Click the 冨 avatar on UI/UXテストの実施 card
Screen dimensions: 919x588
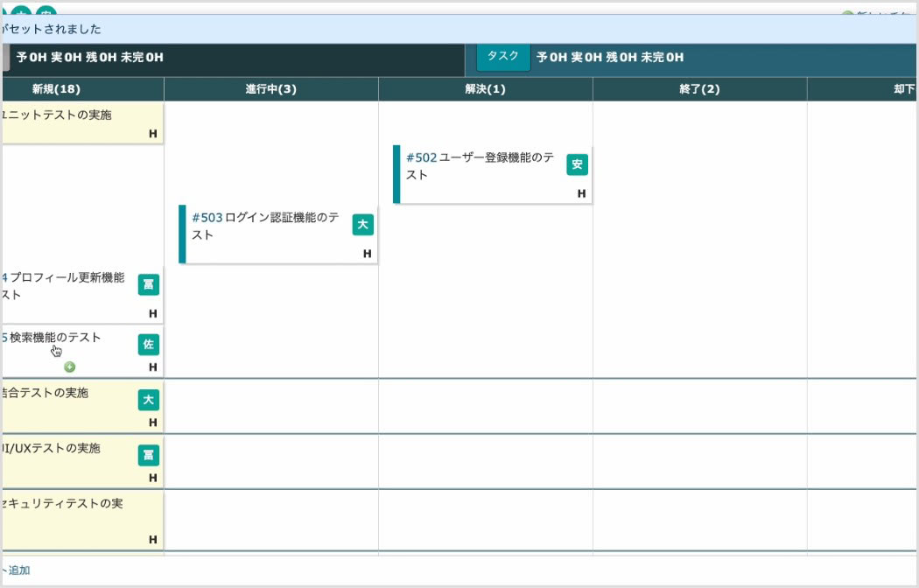pyautogui.click(x=149, y=455)
